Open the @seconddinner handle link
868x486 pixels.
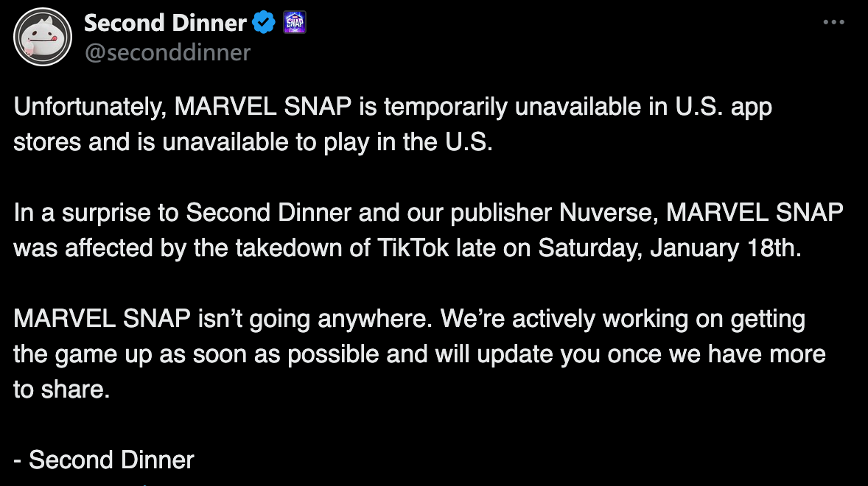[x=167, y=52]
